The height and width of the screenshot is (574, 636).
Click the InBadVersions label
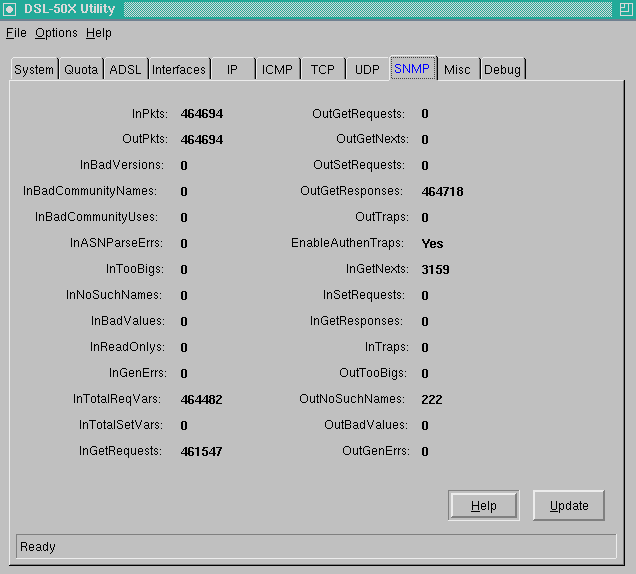pyautogui.click(x=122, y=165)
